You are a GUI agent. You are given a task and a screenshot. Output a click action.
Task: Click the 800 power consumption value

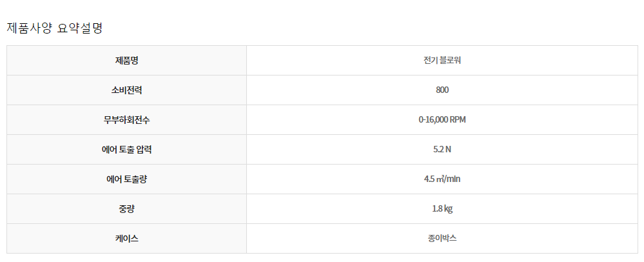tap(442, 90)
